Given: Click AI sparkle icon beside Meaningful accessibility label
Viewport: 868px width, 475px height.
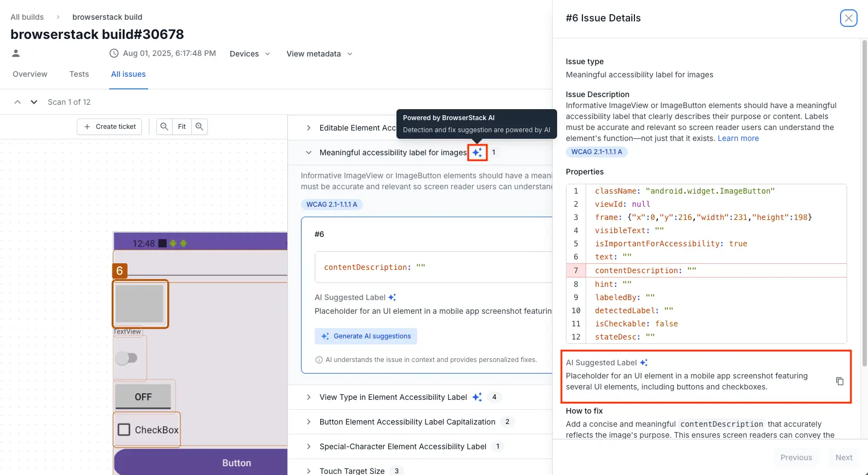Looking at the screenshot, I should [477, 152].
